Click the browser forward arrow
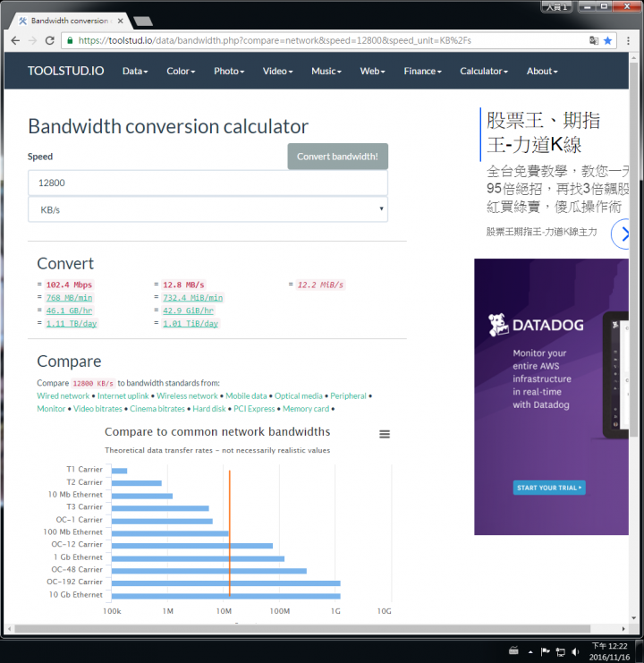Image resolution: width=644 pixels, height=663 pixels. (x=32, y=40)
